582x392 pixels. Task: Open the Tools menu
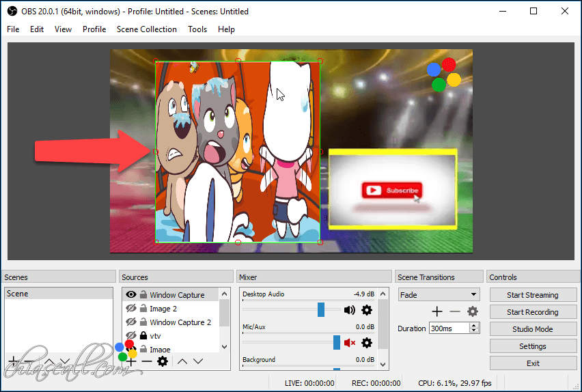coord(197,29)
